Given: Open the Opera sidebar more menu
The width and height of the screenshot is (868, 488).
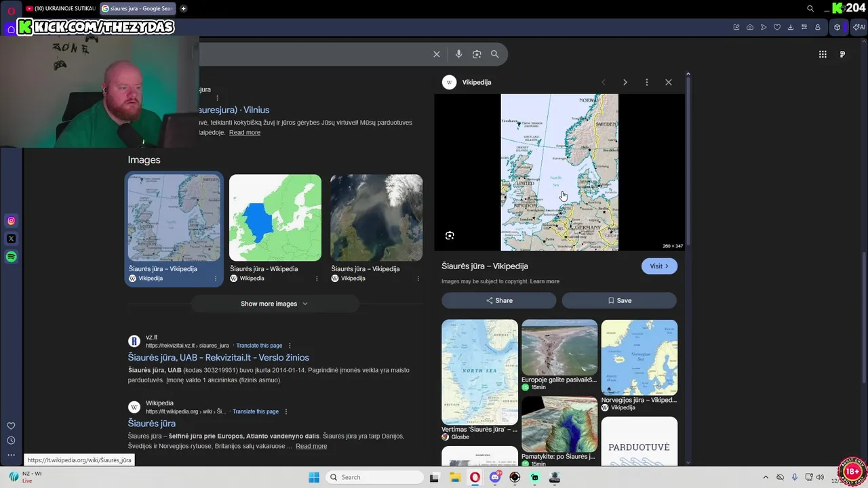Looking at the screenshot, I should [11, 455].
